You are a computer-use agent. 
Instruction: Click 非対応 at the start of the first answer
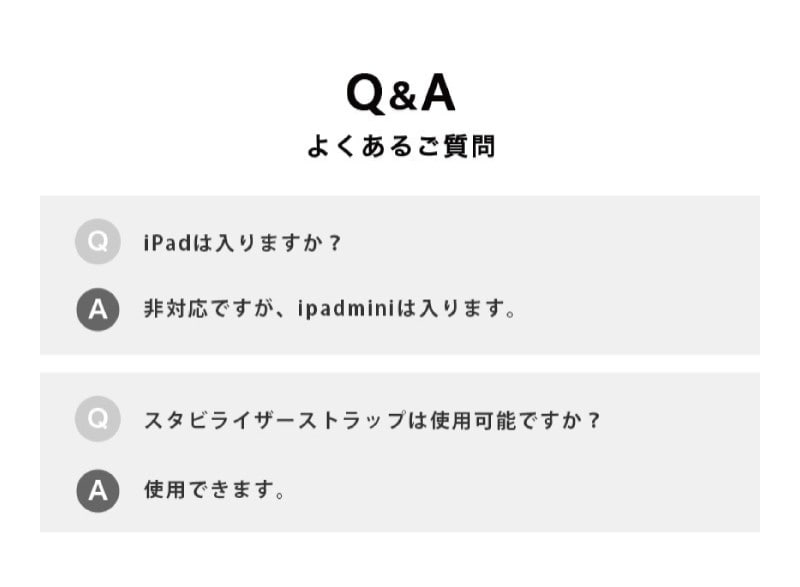pos(174,309)
